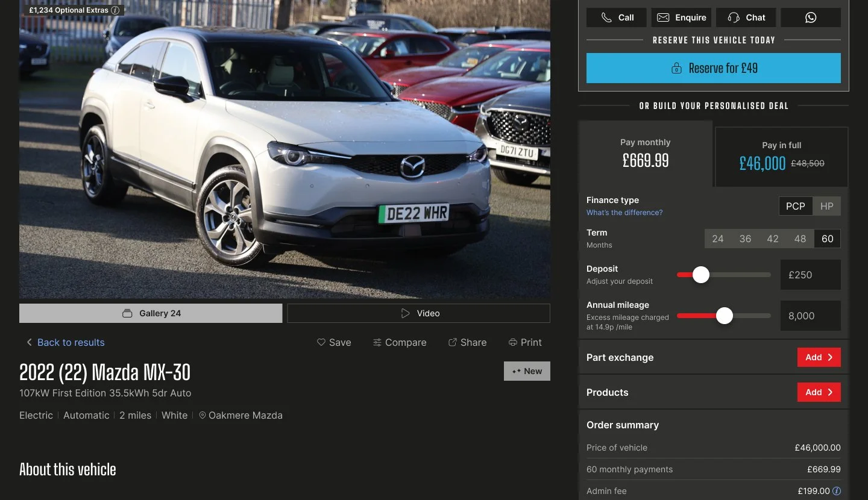Click the Compare sliders icon

(377, 342)
